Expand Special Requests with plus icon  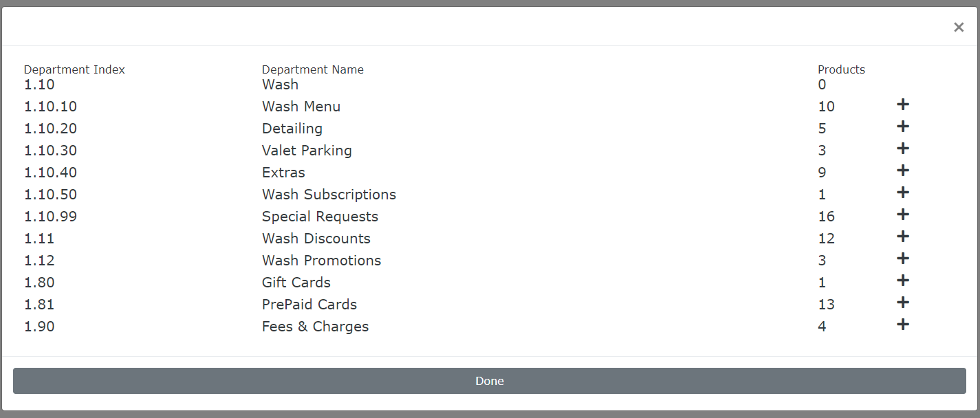click(903, 214)
